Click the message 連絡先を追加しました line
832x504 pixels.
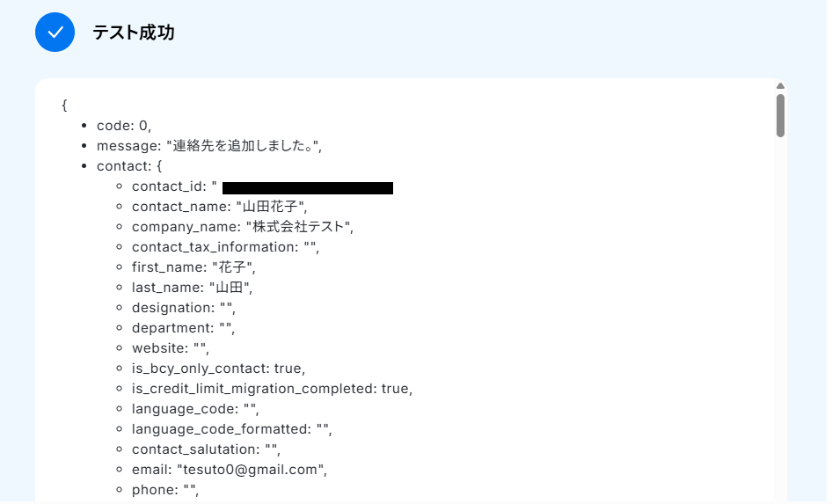pyautogui.click(x=210, y=146)
